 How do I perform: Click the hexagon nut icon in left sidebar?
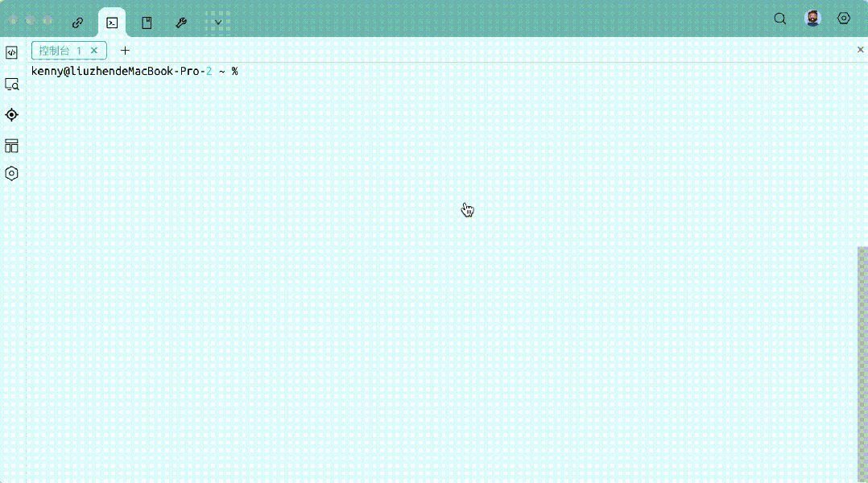point(12,174)
